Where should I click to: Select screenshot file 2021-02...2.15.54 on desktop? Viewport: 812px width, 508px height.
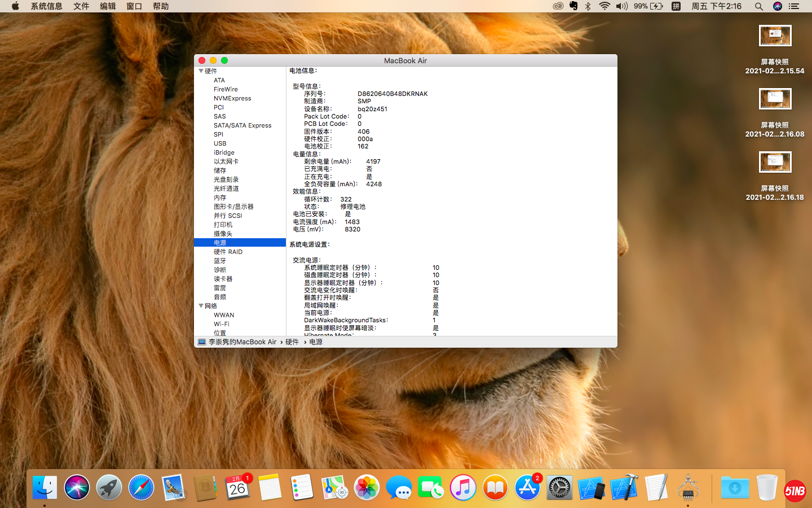point(775,49)
